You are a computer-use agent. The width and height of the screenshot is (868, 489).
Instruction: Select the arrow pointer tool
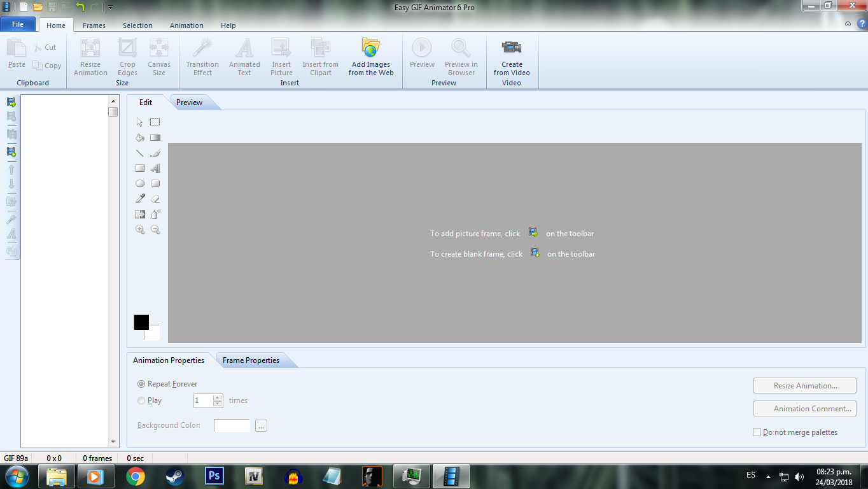point(140,122)
